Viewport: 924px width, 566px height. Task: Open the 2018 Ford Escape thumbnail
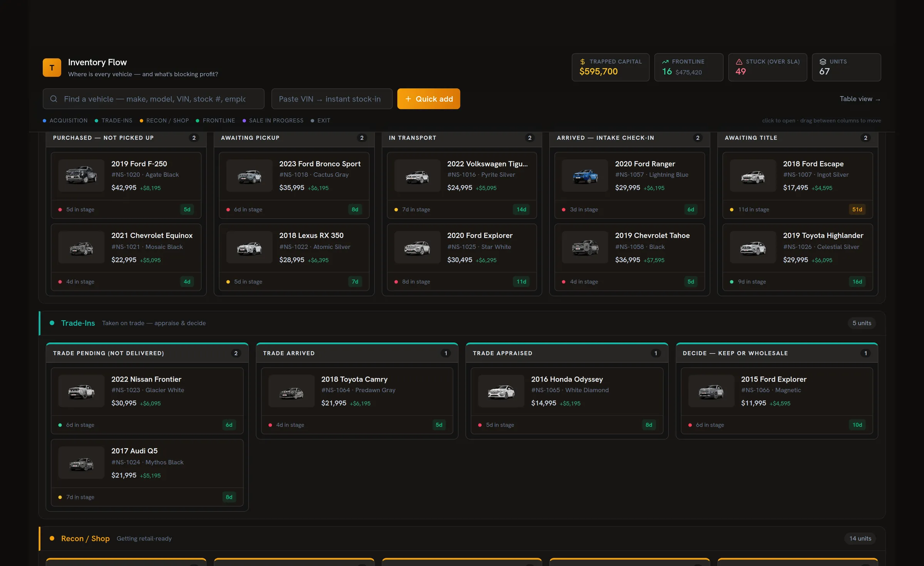(x=753, y=176)
